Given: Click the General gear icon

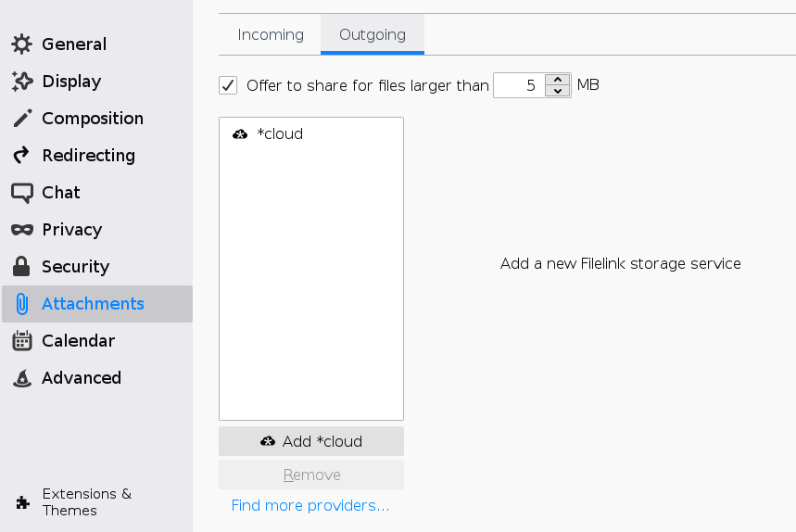Looking at the screenshot, I should tap(21, 44).
